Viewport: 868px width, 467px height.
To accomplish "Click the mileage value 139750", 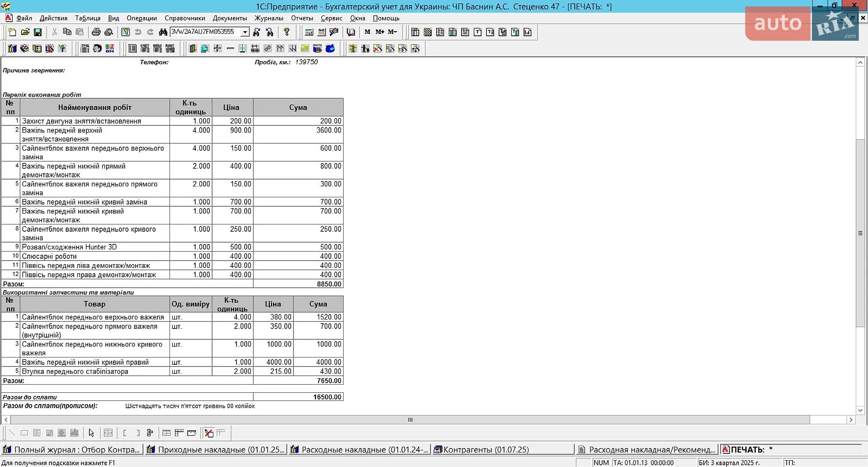I will tap(307, 62).
